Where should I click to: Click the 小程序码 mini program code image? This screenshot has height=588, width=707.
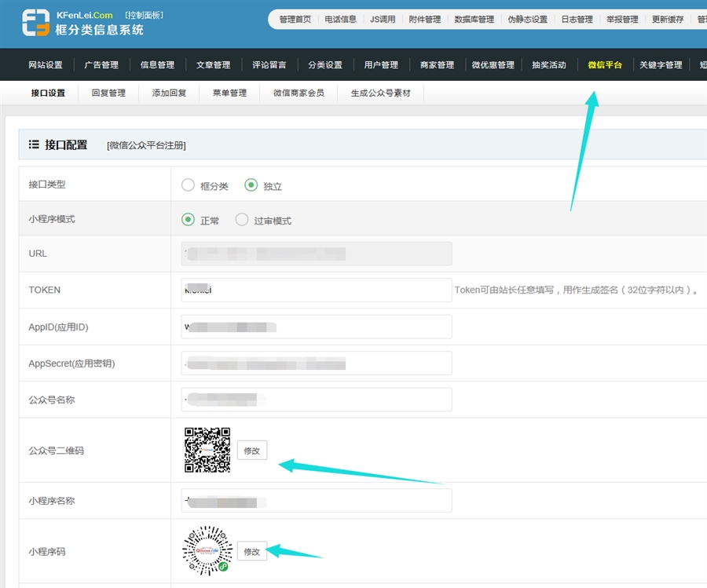207,549
